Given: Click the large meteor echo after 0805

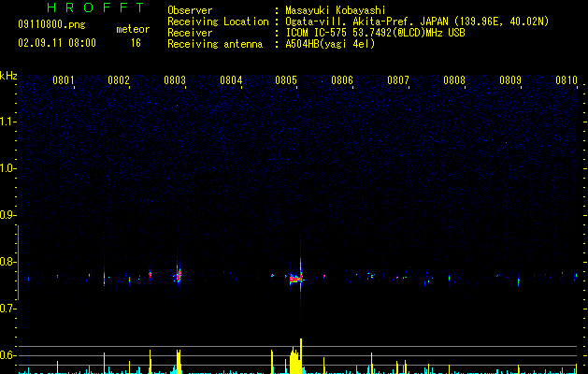Looking at the screenshot, I should (296, 279).
